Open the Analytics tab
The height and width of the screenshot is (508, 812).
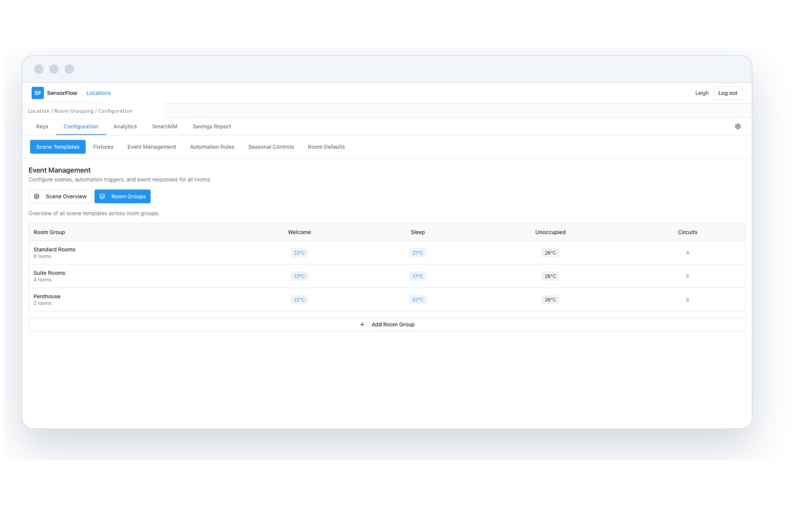pyautogui.click(x=125, y=126)
